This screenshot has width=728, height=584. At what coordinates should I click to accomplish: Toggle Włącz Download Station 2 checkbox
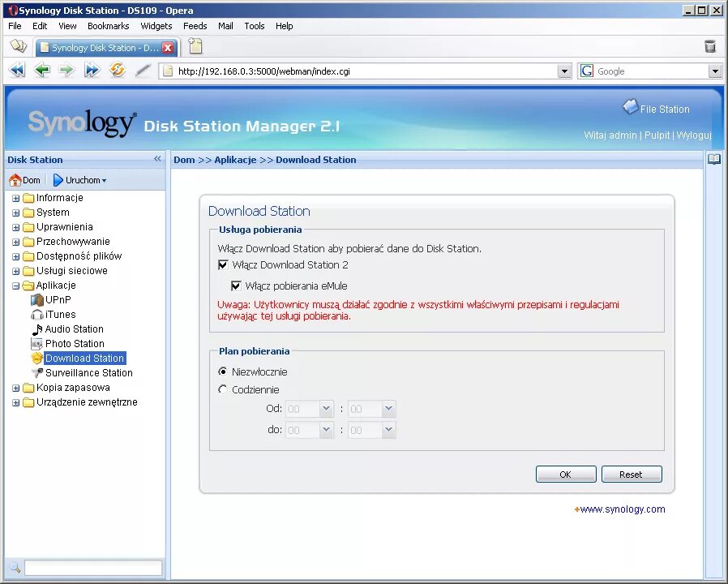223,264
